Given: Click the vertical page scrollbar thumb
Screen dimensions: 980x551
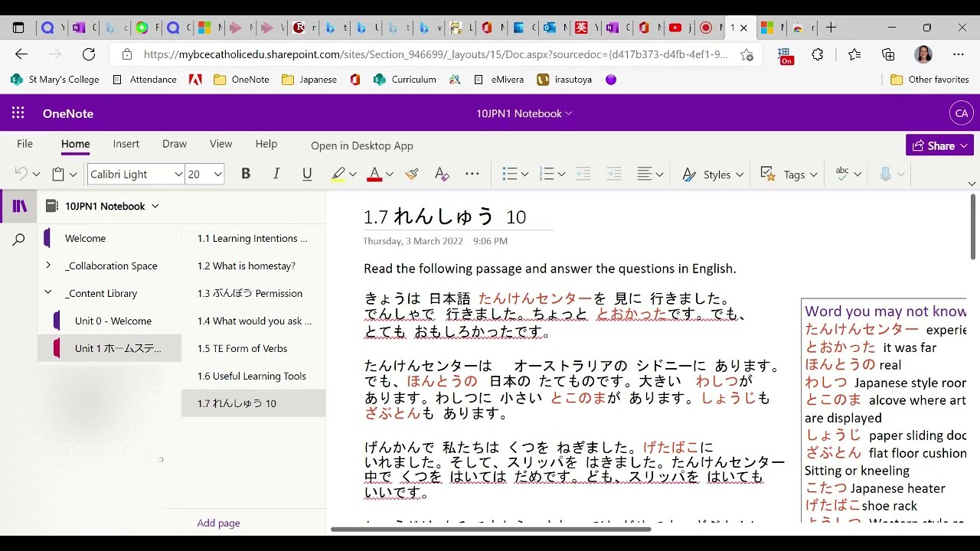Looking at the screenshot, I should (x=974, y=227).
